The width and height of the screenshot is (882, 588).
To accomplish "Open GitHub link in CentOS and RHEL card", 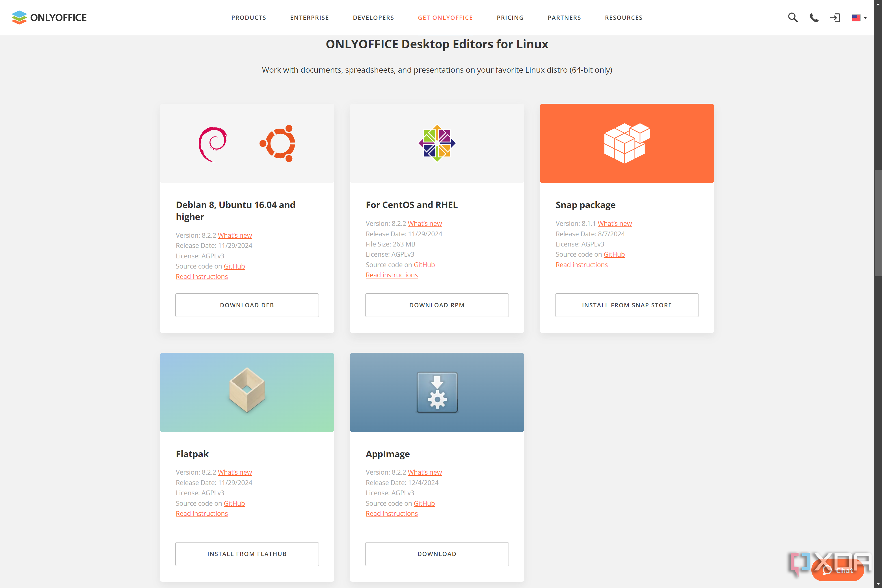I will click(x=424, y=265).
